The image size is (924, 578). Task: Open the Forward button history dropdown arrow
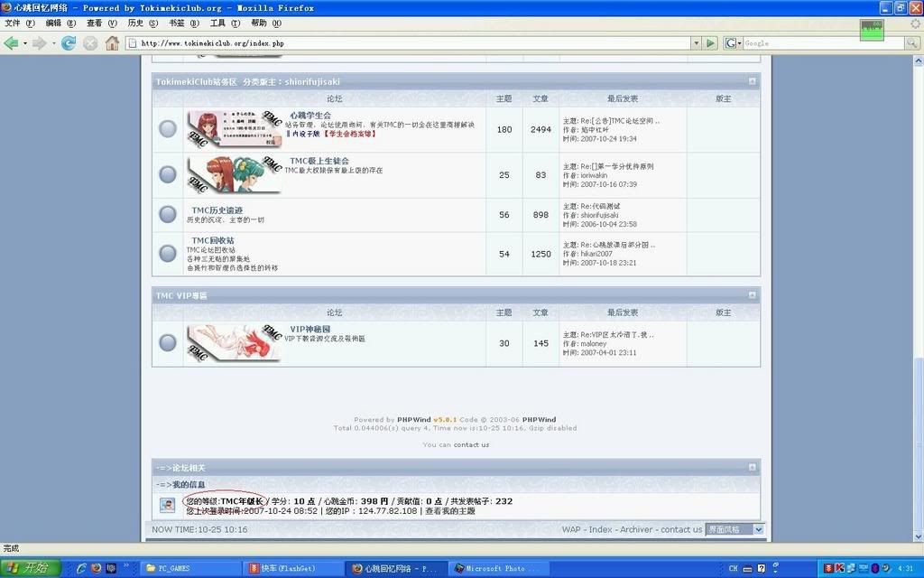[53, 43]
